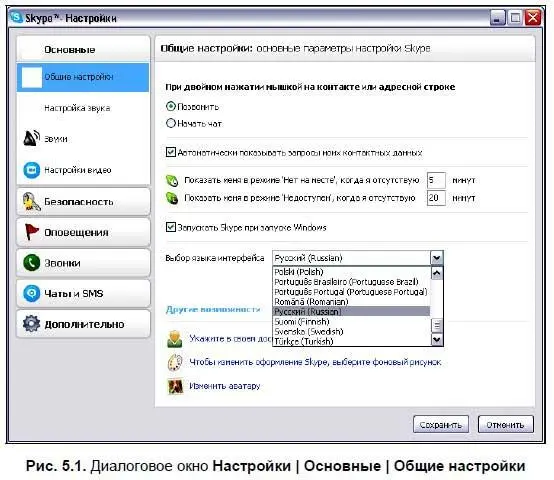Click the 'Нет на месте' status icon

(x=172, y=180)
